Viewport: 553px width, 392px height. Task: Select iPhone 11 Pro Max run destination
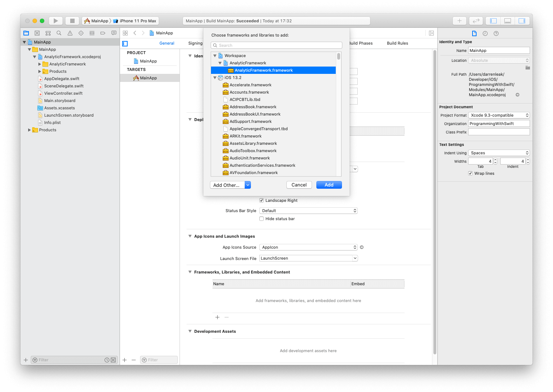click(x=135, y=21)
